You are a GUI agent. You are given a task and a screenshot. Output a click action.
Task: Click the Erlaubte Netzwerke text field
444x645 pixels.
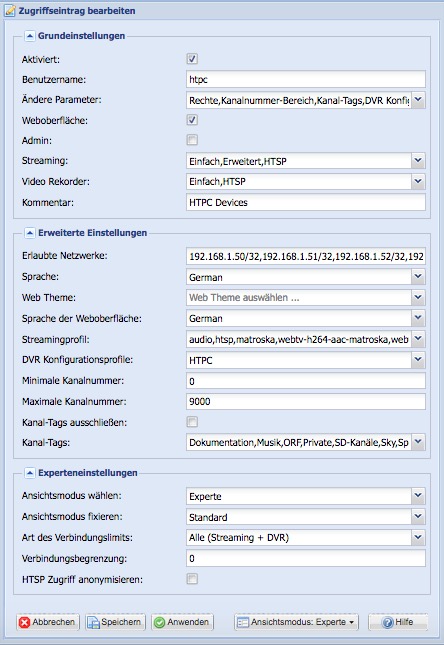click(306, 256)
